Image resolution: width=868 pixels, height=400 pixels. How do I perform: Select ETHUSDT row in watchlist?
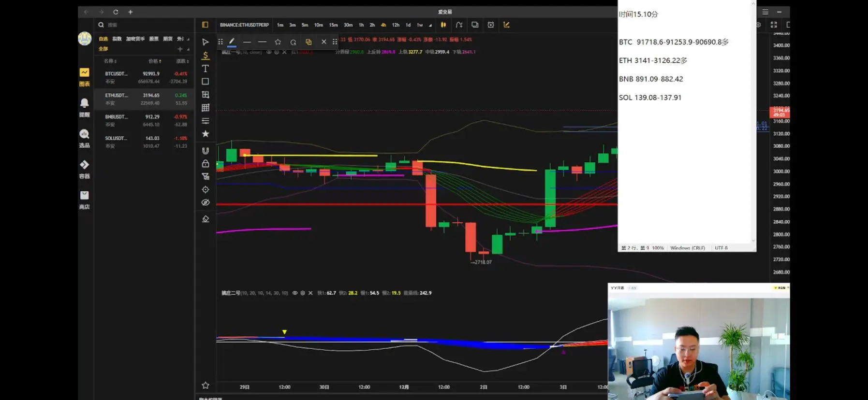click(x=145, y=99)
